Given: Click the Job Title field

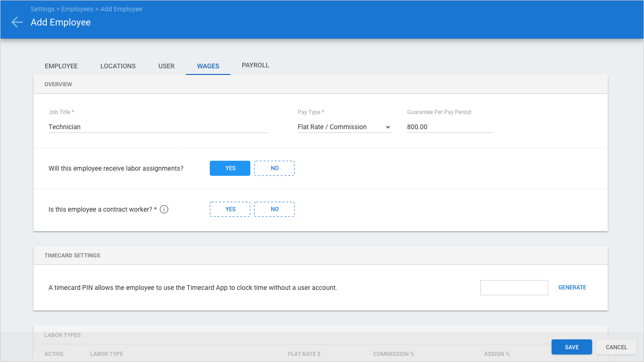Looking at the screenshot, I should [158, 127].
